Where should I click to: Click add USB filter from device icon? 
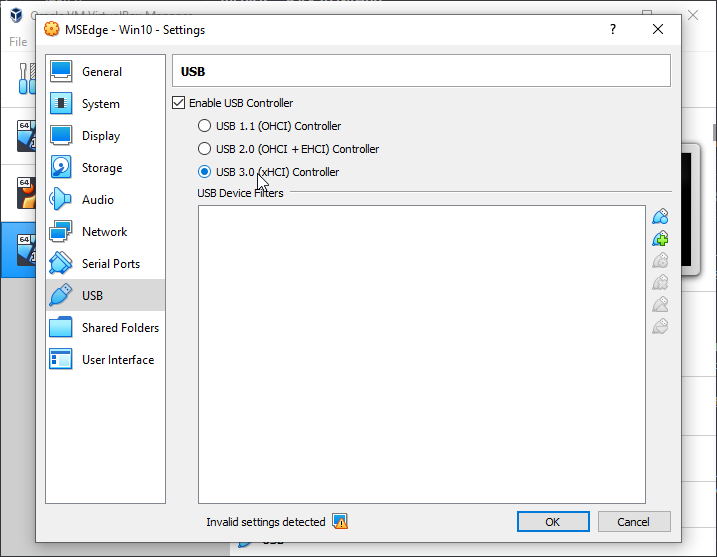[x=659, y=239]
